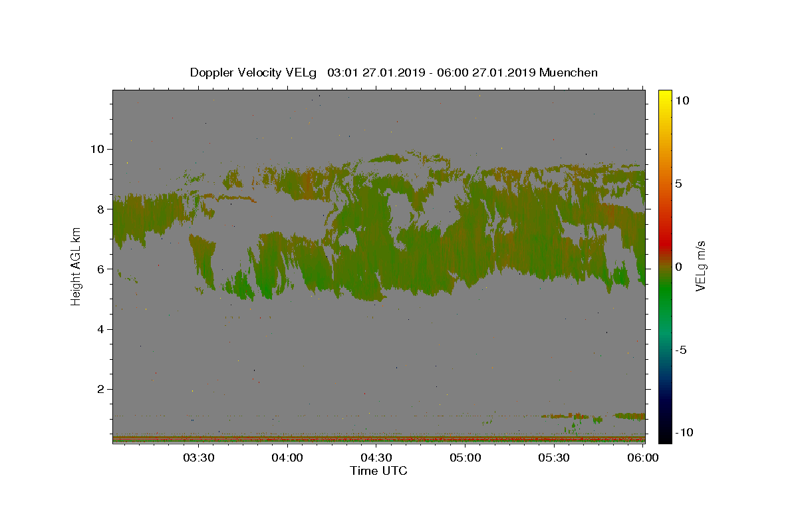Screen dimensions: 798x532
Task: Click the 'Time UTC' axis label
Action: 378,471
